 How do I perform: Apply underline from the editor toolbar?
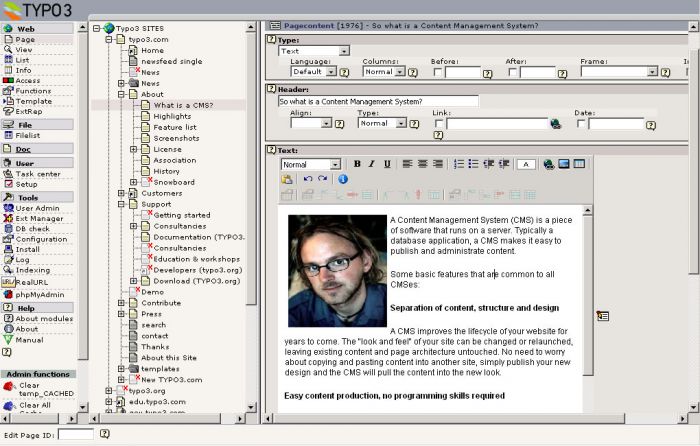click(387, 164)
